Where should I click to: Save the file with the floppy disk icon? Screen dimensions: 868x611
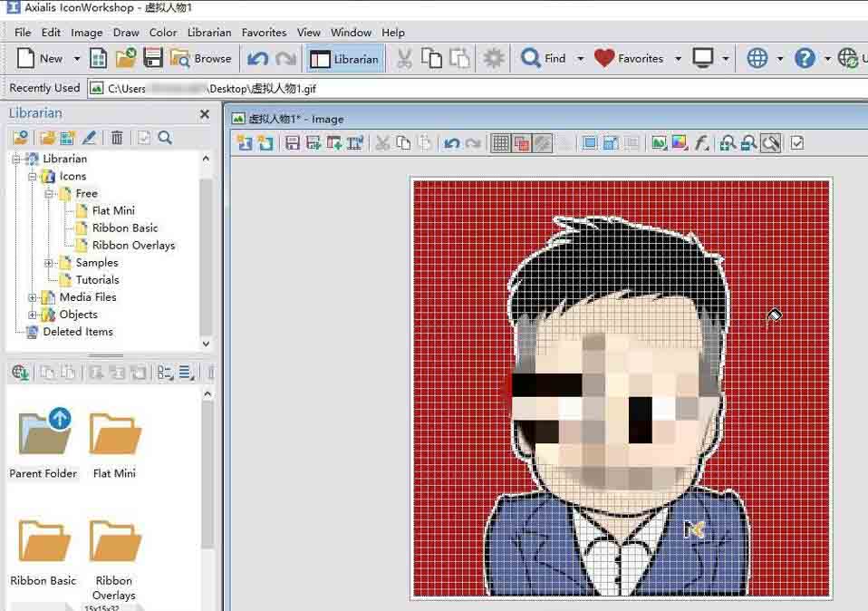(153, 58)
